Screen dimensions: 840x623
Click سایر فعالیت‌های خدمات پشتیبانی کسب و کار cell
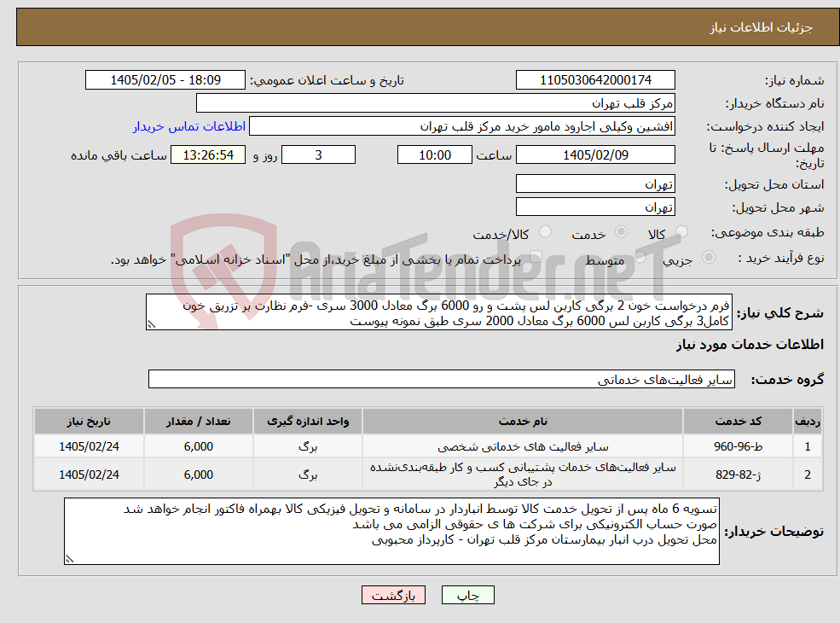tap(523, 475)
